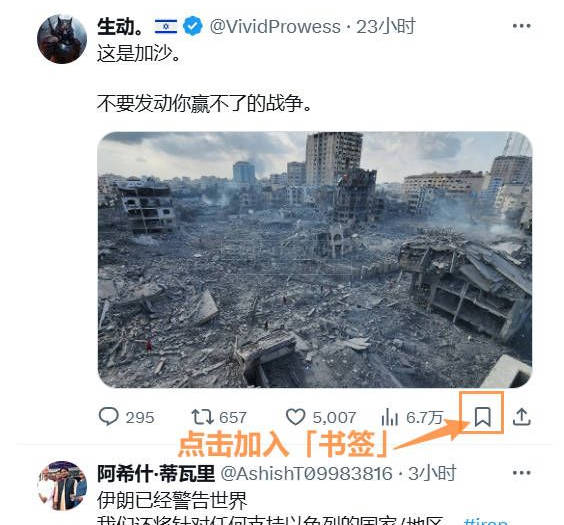Click the @AshishT09983816 handle
Image resolution: width=564 pixels, height=525 pixels.
306,474
